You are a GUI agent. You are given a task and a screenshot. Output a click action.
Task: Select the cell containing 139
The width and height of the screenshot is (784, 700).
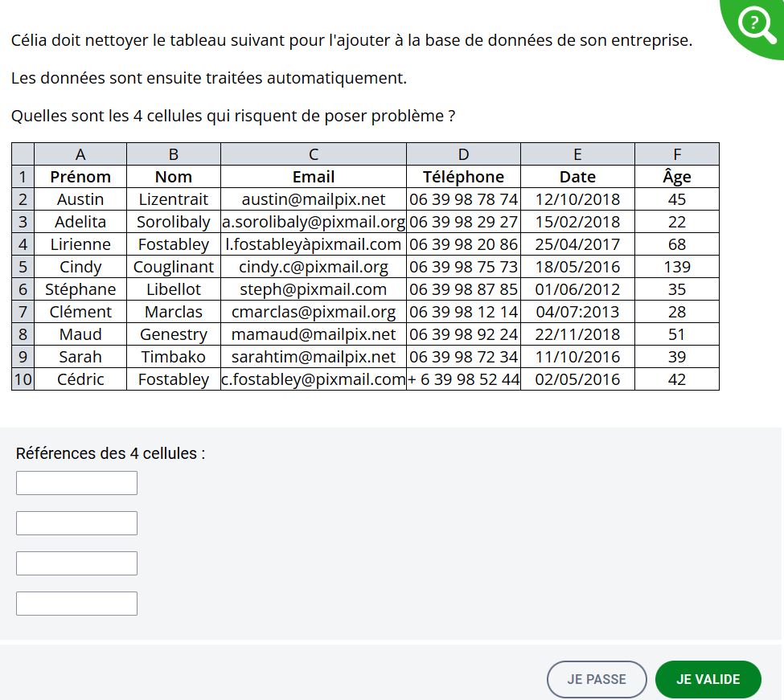pos(677,267)
